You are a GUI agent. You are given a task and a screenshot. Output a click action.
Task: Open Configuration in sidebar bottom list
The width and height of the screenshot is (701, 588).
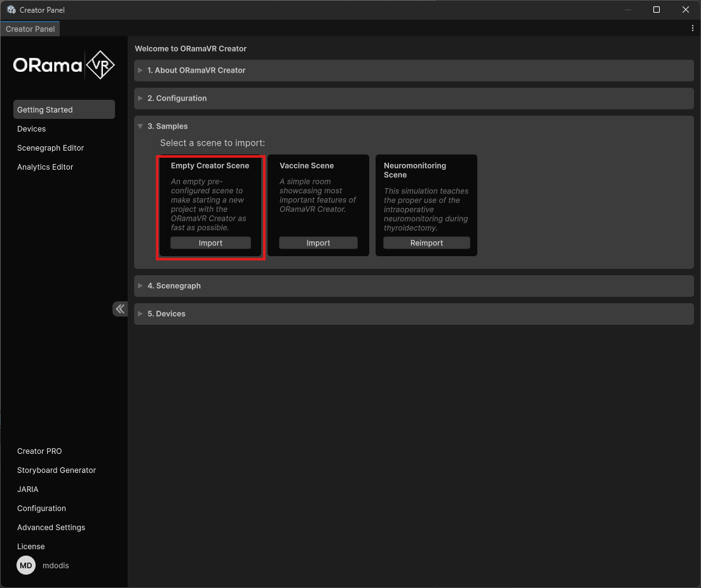[41, 509]
